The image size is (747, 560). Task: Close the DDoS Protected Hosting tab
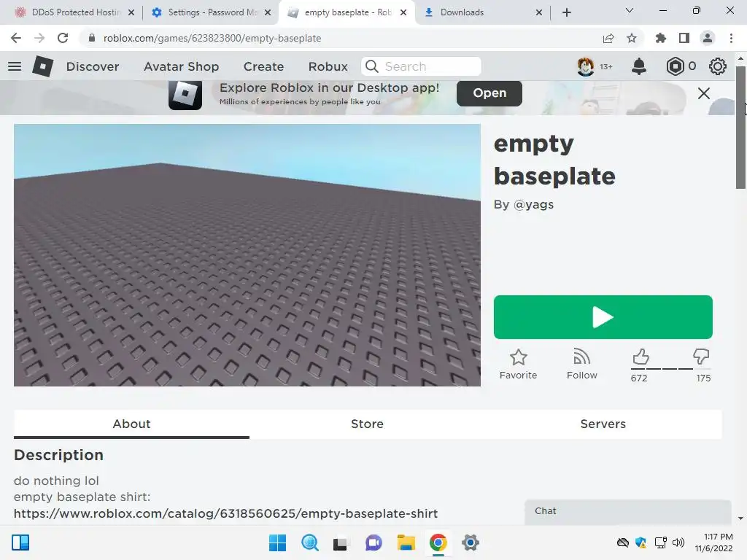(x=131, y=12)
